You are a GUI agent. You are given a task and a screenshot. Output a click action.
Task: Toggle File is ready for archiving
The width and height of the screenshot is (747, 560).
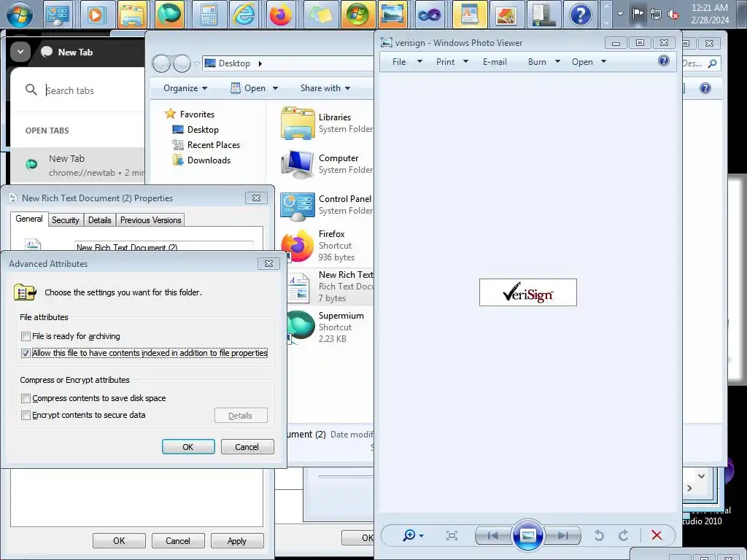pyautogui.click(x=26, y=337)
